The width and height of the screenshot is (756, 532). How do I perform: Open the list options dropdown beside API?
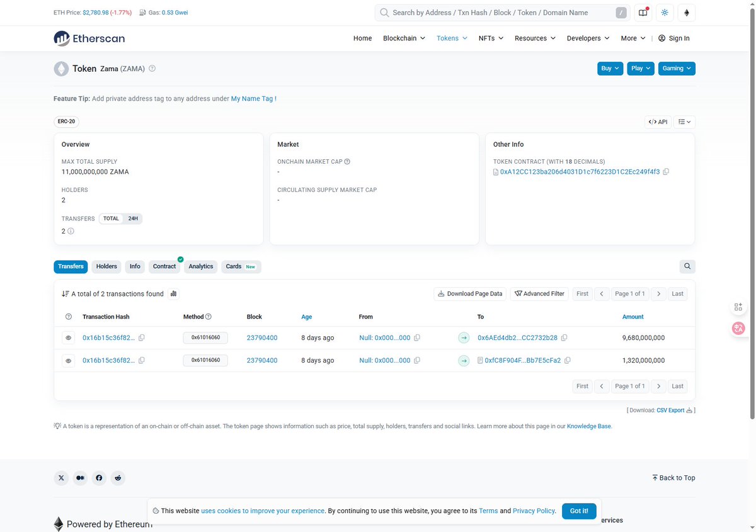click(x=684, y=122)
